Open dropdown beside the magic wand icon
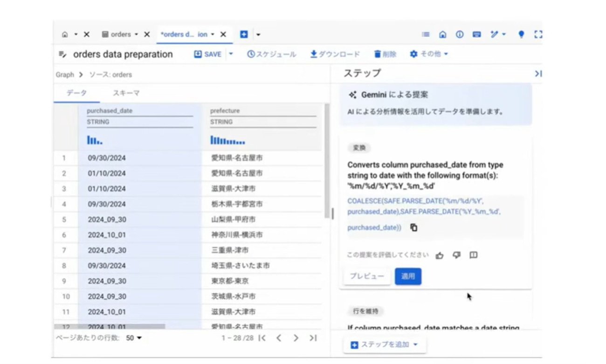Image resolution: width=606 pixels, height=364 pixels. tap(504, 34)
